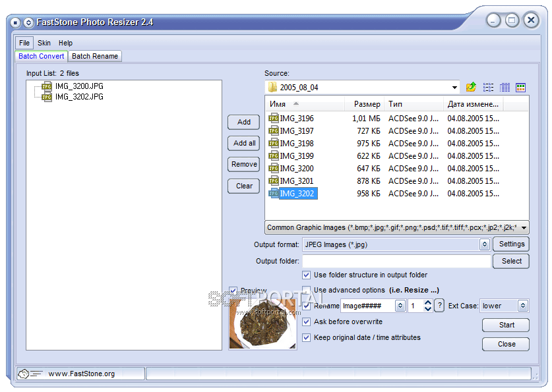The image size is (552, 392).
Task: Enable Use advanced options checkbox
Action: pyautogui.click(x=306, y=290)
